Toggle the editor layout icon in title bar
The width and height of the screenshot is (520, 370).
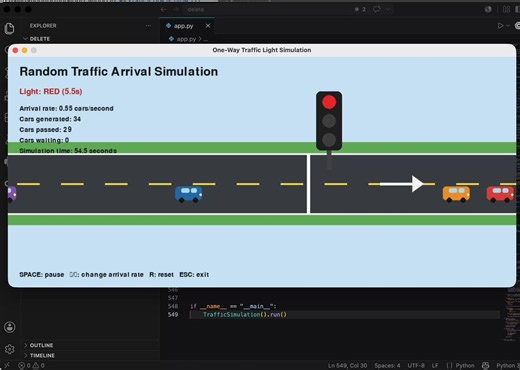(506, 9)
